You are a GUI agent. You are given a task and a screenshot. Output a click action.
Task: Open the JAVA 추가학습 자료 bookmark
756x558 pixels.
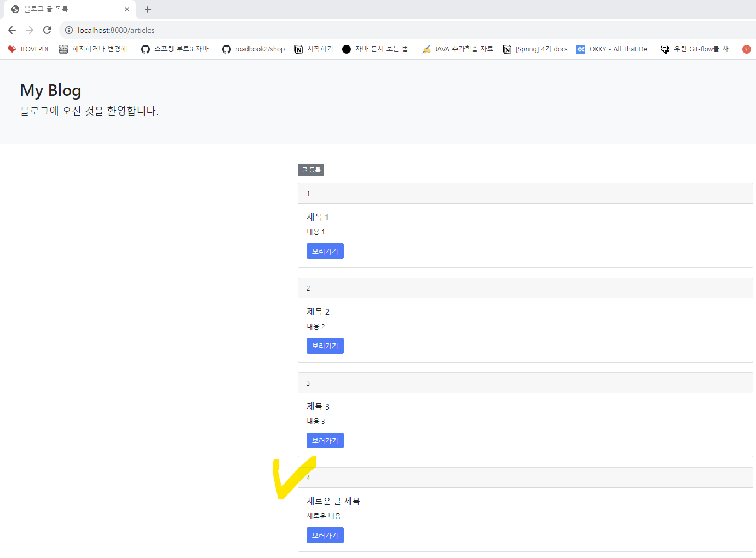pos(458,49)
